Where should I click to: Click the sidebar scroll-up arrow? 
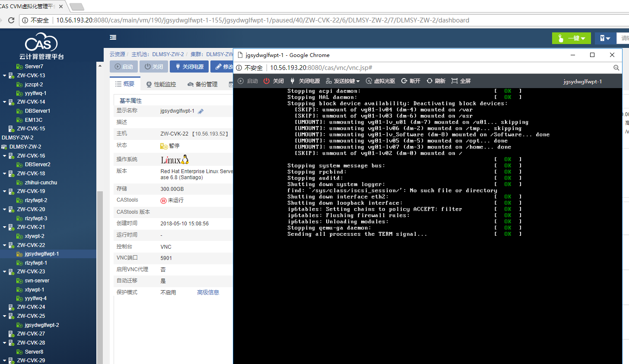pos(100,66)
